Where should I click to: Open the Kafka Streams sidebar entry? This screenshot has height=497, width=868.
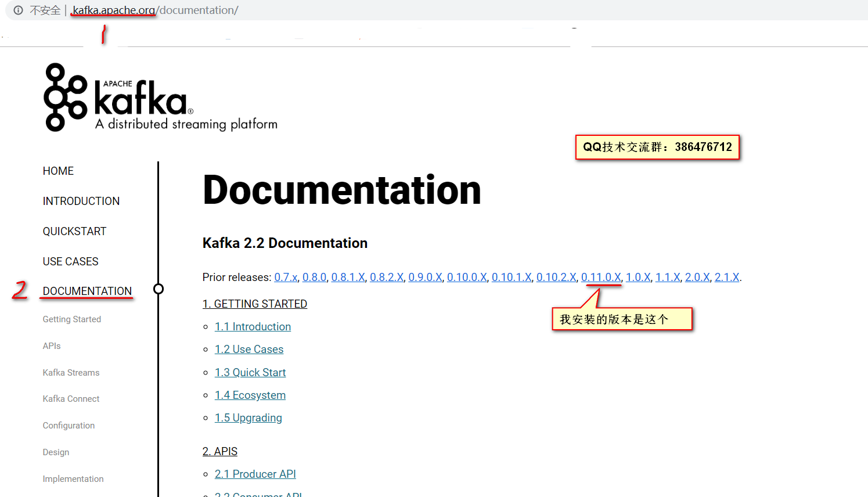click(x=71, y=372)
